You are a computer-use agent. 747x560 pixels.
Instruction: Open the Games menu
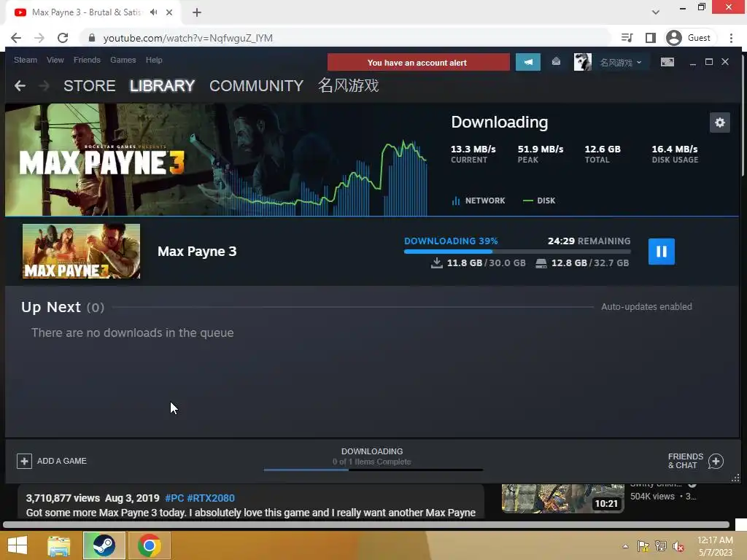123,60
